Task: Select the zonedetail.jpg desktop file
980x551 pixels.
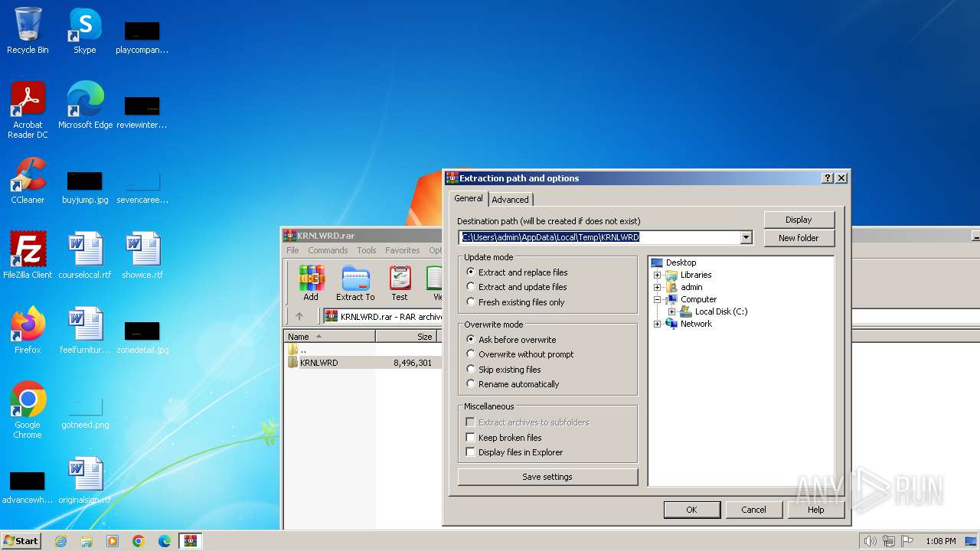Action: point(142,338)
